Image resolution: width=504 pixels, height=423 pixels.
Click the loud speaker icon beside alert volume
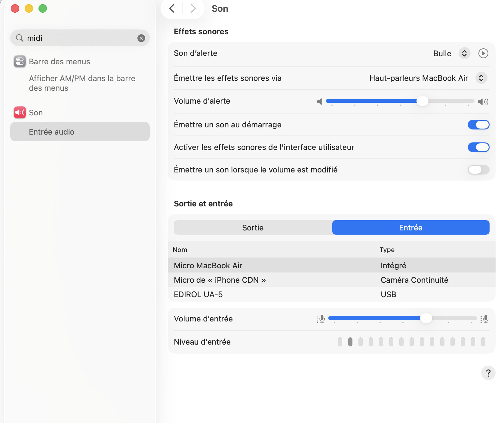pos(483,102)
